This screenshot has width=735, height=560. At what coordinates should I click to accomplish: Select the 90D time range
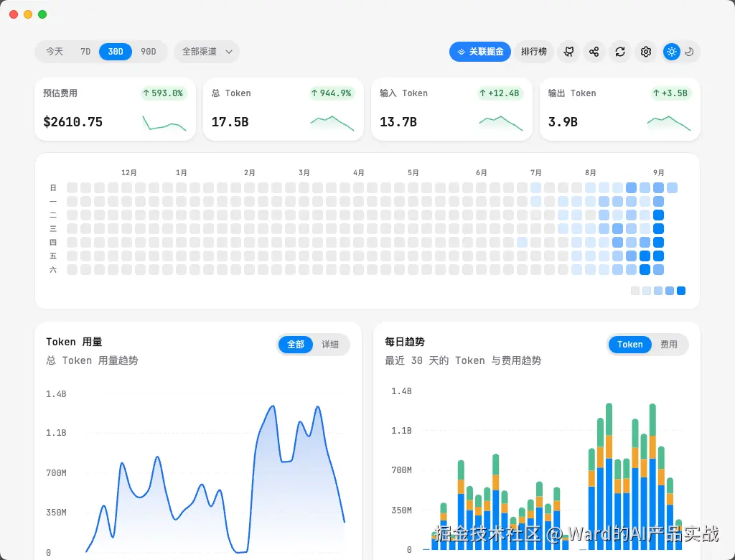point(148,52)
